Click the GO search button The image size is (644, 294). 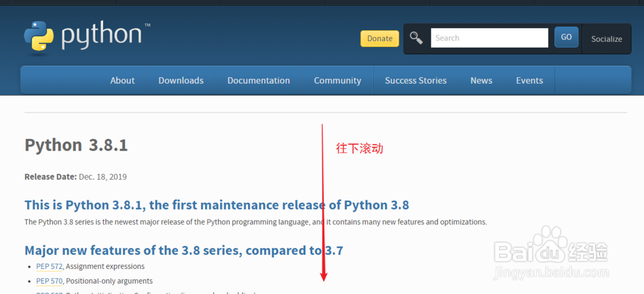pos(566,37)
